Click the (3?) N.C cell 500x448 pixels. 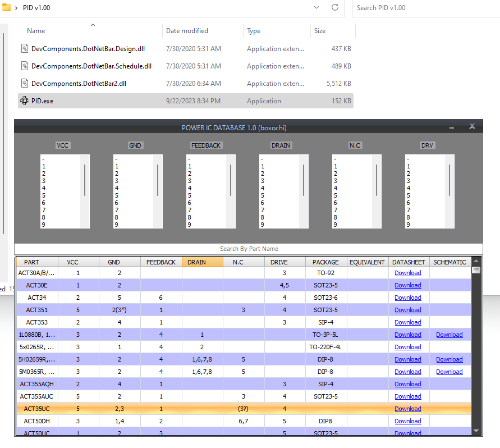[244, 409]
